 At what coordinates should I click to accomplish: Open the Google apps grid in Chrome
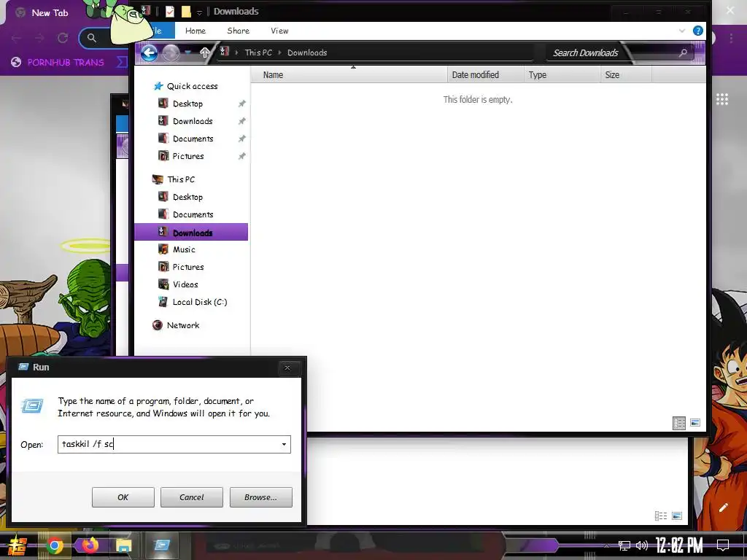pyautogui.click(x=722, y=99)
